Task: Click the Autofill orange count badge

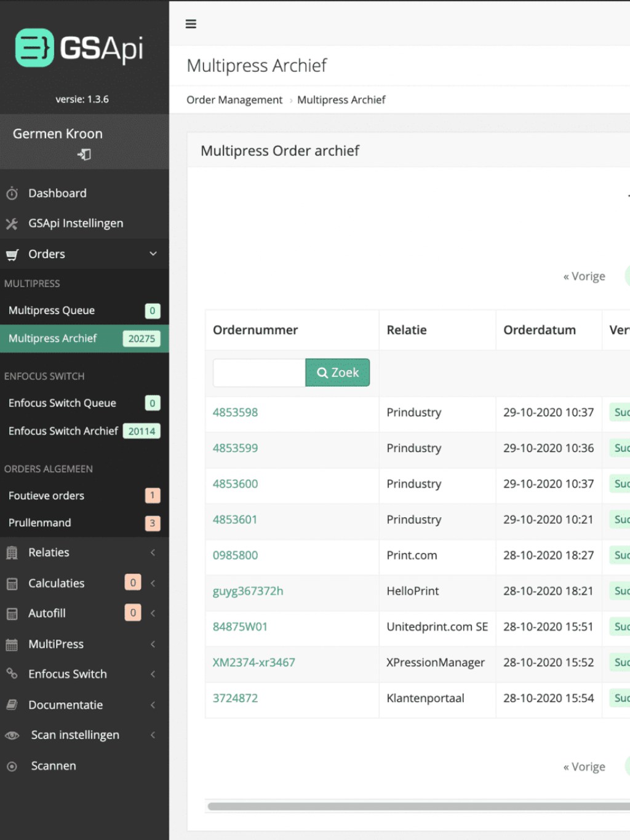Action: tap(133, 613)
